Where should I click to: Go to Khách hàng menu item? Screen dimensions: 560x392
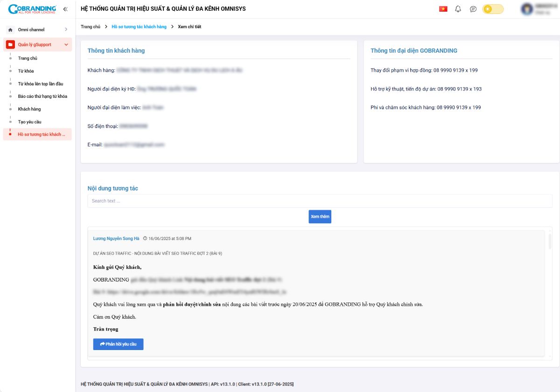coord(29,109)
